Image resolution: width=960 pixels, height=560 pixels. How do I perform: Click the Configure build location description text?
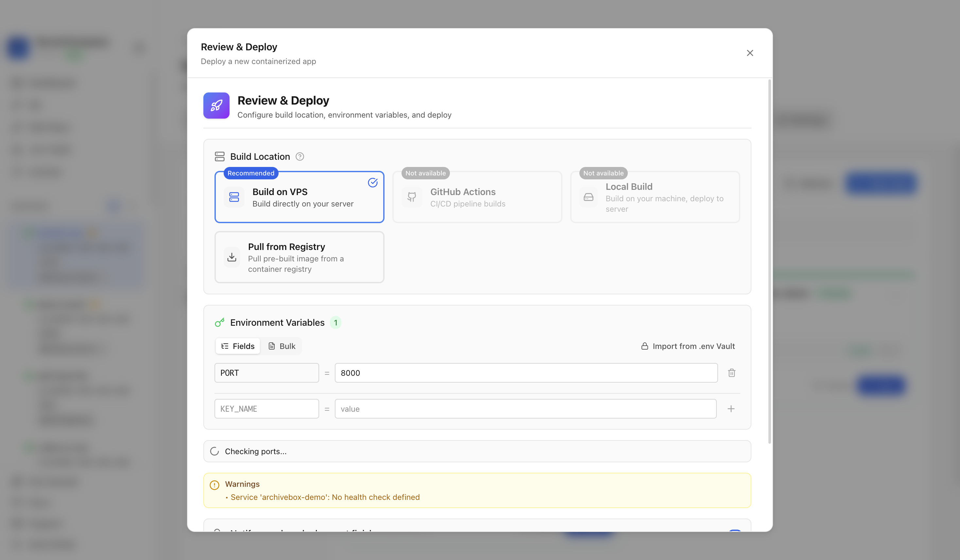[x=344, y=115]
